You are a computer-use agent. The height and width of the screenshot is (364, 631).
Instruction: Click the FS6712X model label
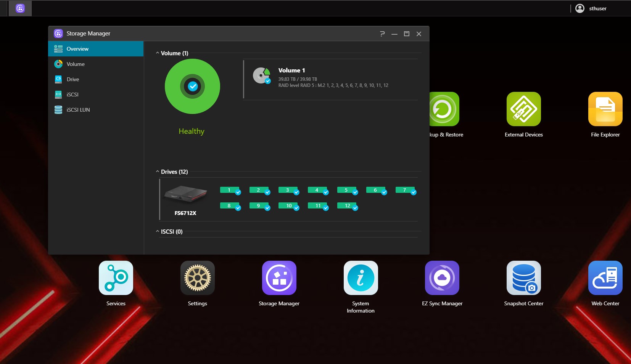(x=185, y=213)
